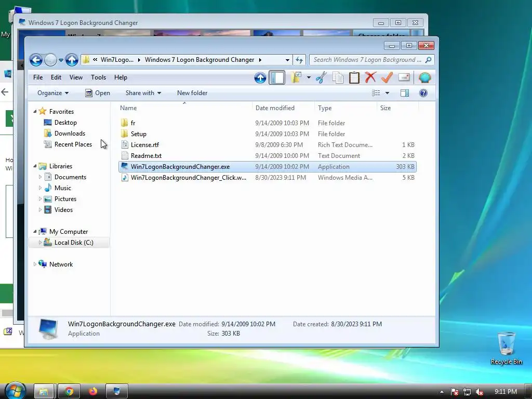Sort by the Size column header
Image resolution: width=532 pixels, height=399 pixels.
coord(397,108)
